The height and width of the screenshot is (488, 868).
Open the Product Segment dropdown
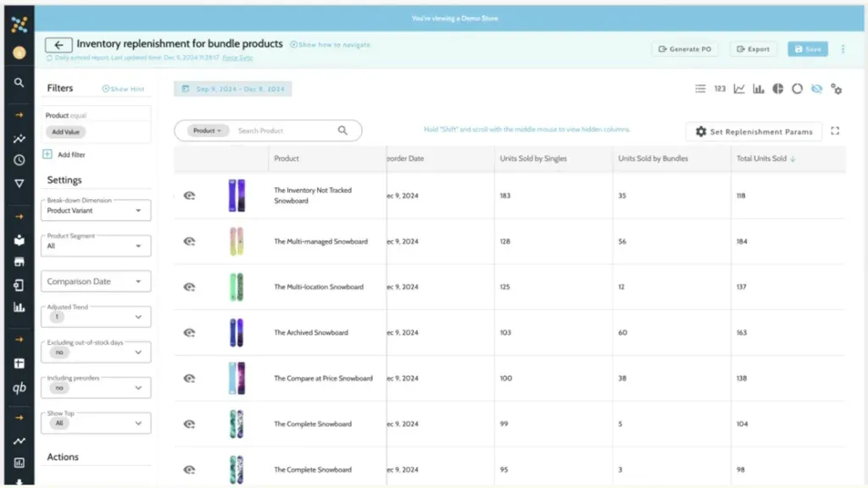(96, 246)
